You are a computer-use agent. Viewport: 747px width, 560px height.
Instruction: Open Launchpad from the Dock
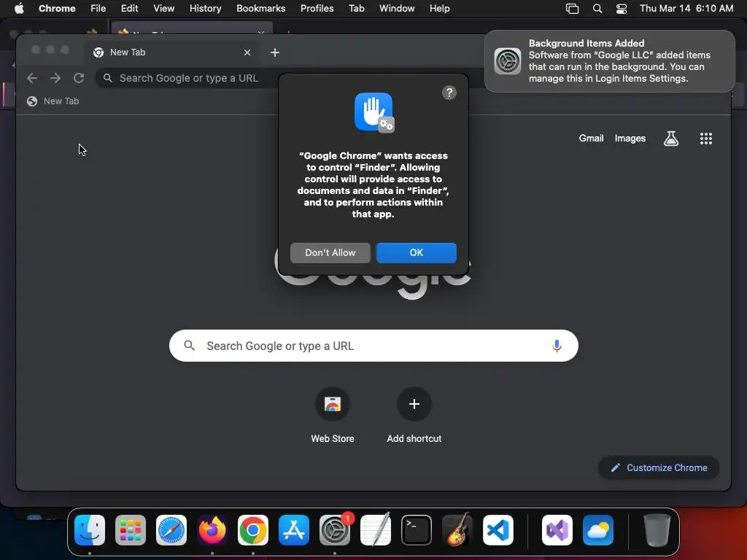131,530
